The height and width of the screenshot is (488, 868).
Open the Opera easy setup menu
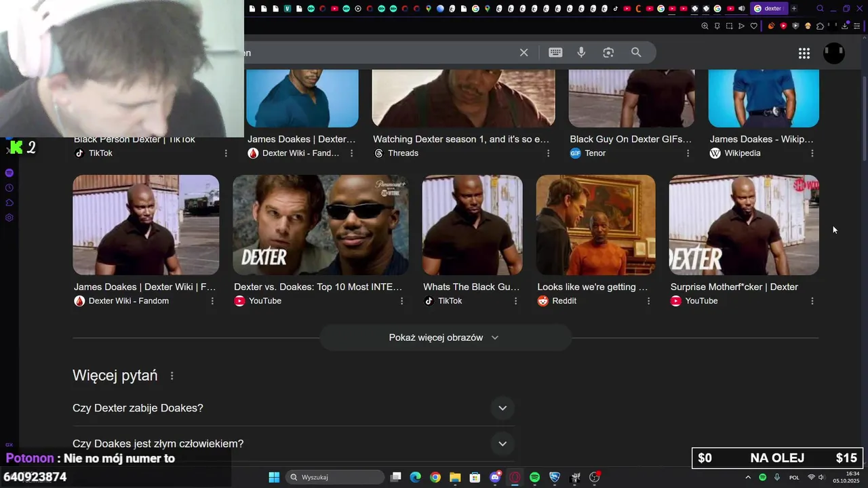858,26
